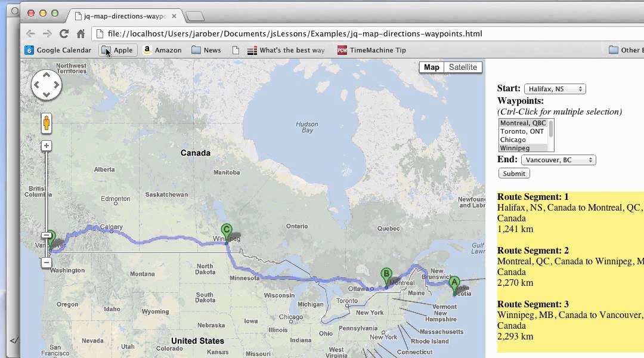Pan the map down
The width and height of the screenshot is (644, 358).
point(47,95)
